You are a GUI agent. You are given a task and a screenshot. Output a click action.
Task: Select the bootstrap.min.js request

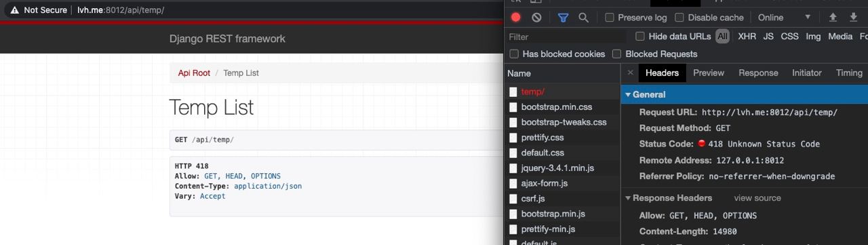[x=562, y=214]
